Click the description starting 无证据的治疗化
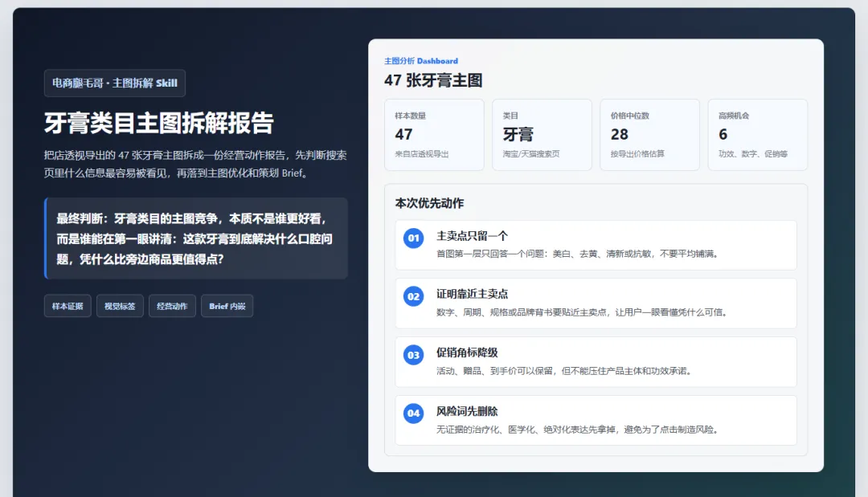The image size is (868, 497). click(x=579, y=430)
